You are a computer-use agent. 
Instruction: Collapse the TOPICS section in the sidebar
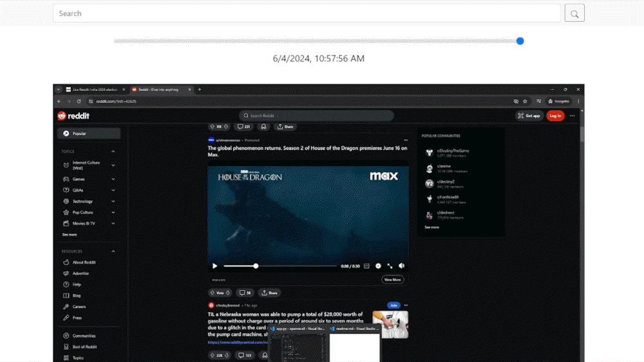pyautogui.click(x=113, y=151)
